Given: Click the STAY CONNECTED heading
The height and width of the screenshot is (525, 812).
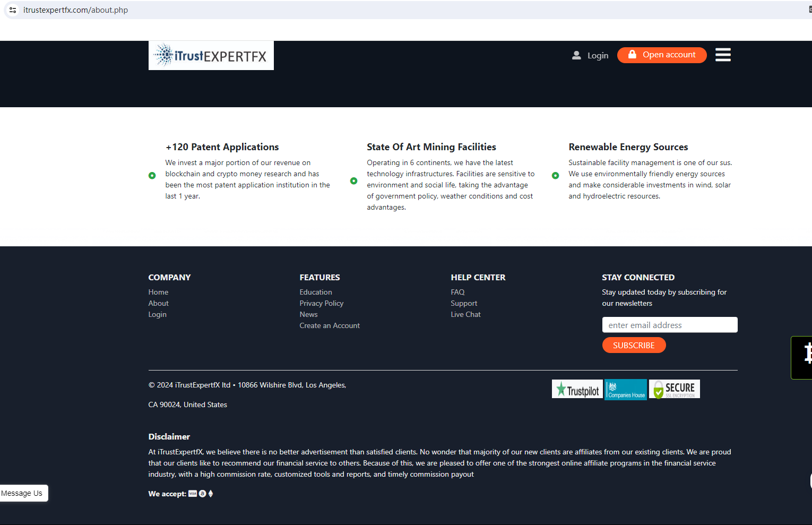Looking at the screenshot, I should pyautogui.click(x=638, y=277).
